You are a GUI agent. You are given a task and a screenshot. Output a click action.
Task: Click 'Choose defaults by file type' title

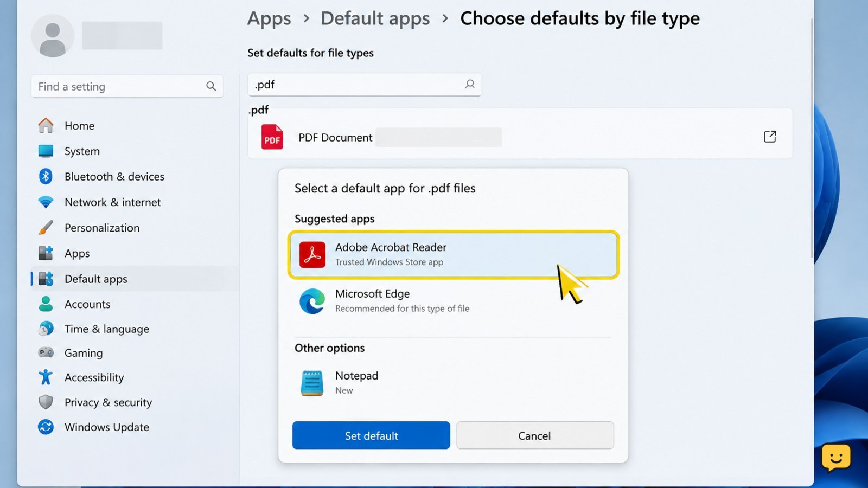580,18
